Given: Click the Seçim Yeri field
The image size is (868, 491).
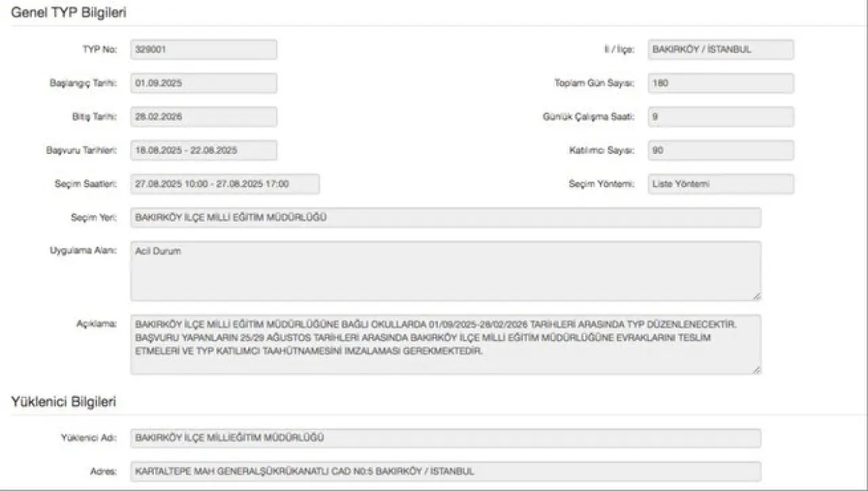Looking at the screenshot, I should tap(445, 218).
